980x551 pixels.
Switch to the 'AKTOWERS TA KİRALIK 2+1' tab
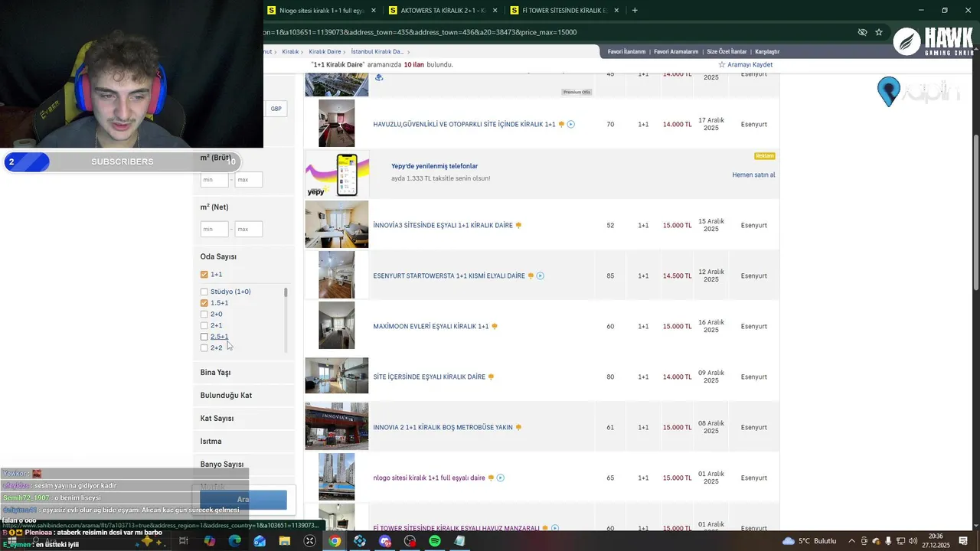[443, 11]
